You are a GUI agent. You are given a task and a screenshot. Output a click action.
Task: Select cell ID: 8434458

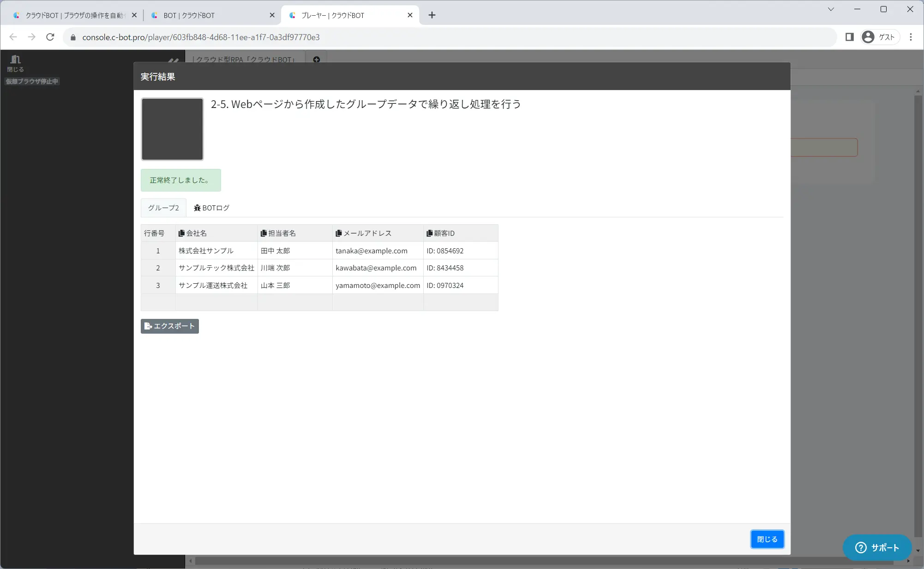461,268
